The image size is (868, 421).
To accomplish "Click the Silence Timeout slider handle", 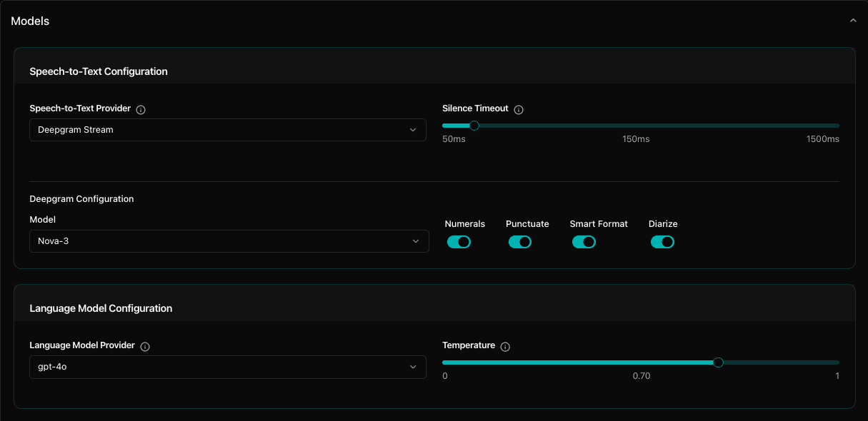I will click(474, 126).
